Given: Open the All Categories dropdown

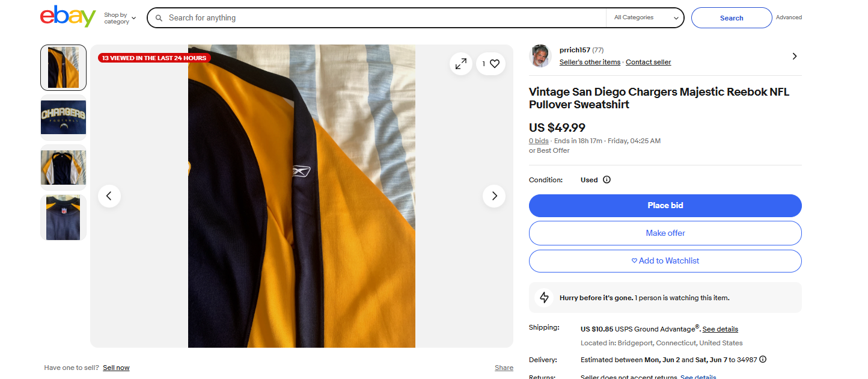Looking at the screenshot, I should (646, 18).
